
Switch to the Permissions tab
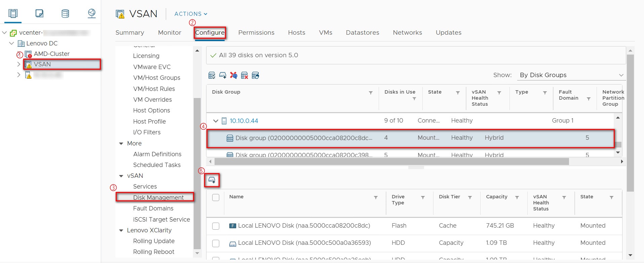coord(256,33)
